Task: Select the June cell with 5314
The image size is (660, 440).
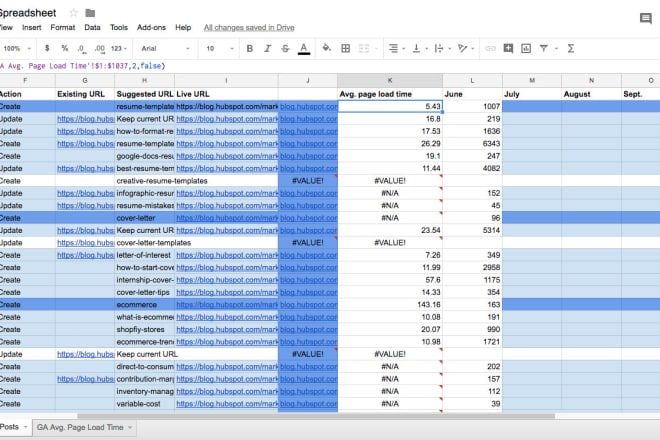Action: [472, 230]
